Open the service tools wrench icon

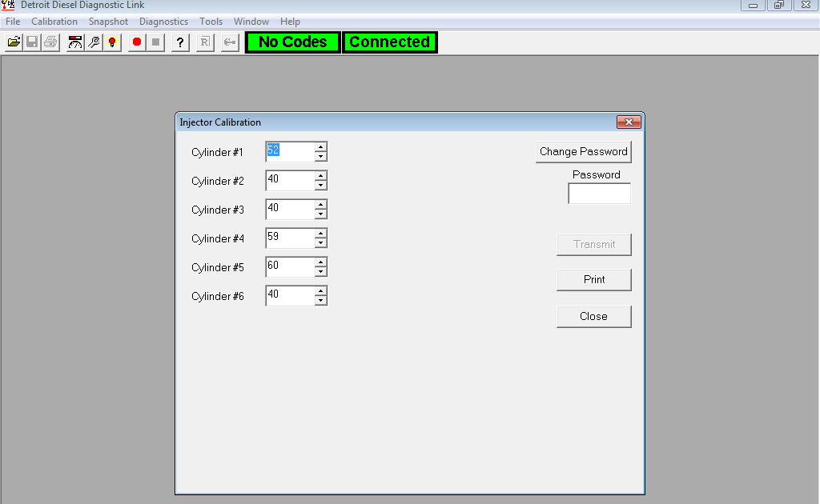[93, 42]
